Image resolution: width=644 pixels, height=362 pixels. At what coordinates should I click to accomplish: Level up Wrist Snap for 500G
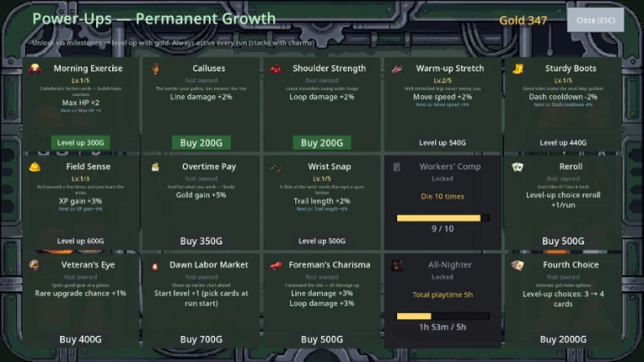click(x=322, y=241)
